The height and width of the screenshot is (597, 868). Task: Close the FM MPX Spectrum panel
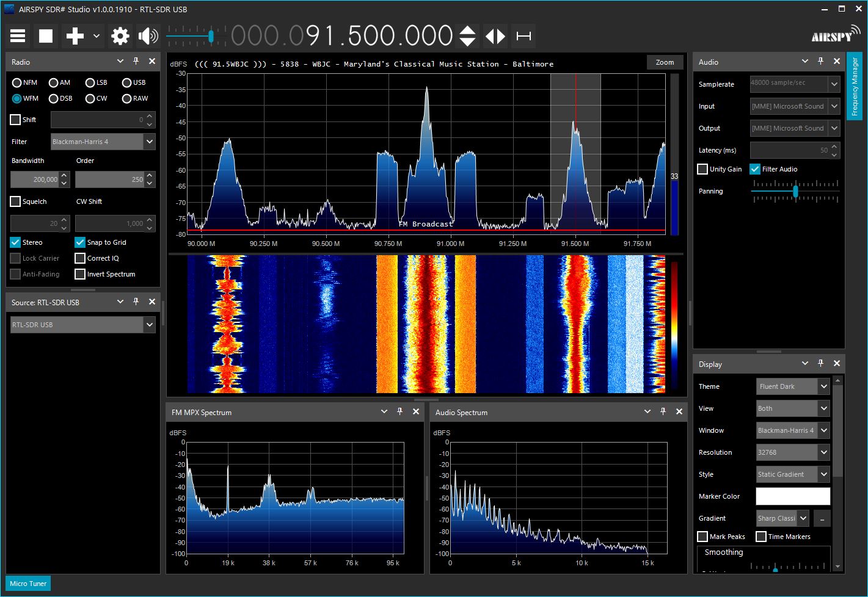click(x=416, y=411)
